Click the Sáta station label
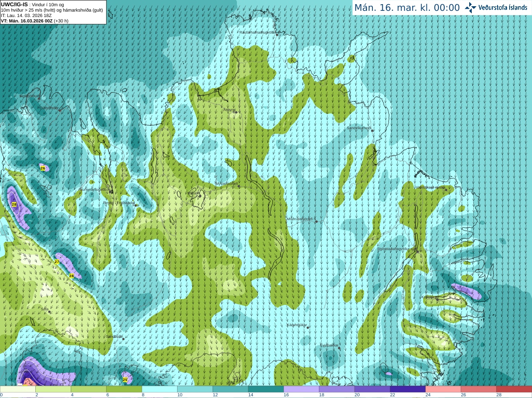This screenshot has height=398, width=532. pyautogui.click(x=44, y=309)
